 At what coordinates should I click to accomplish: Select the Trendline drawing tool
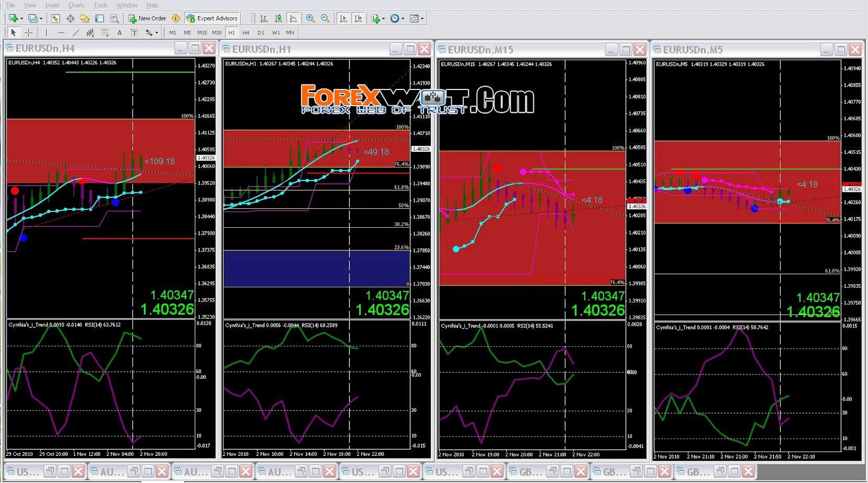tap(75, 33)
